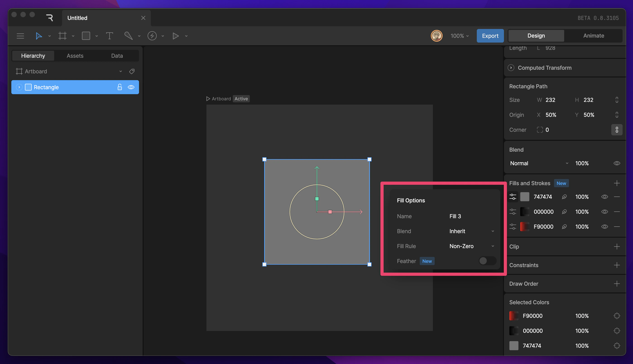Expand the Computed Transform section
The height and width of the screenshot is (364, 633).
(511, 67)
